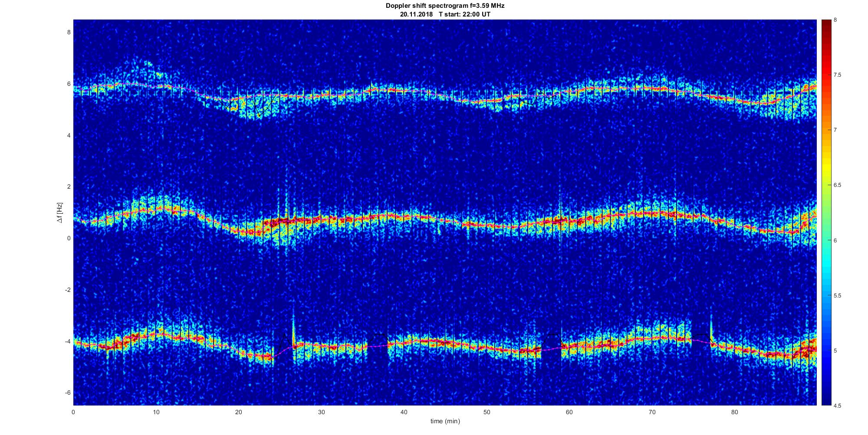Click the colorbar top value '8'
The image size is (868, 435).
835,20
